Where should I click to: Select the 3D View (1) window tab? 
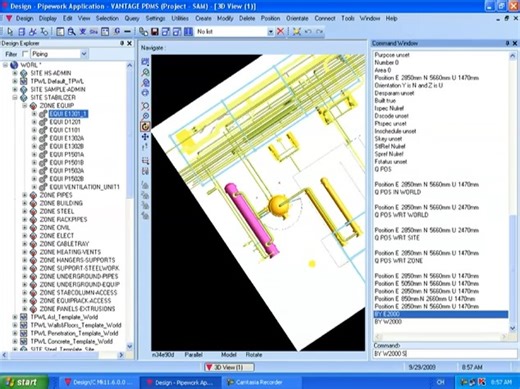tap(229, 367)
